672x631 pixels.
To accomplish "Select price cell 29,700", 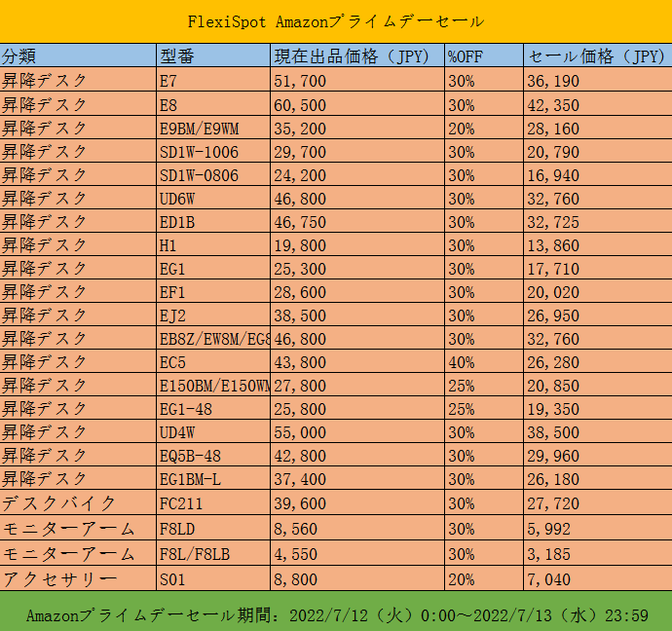I will 357,151.
